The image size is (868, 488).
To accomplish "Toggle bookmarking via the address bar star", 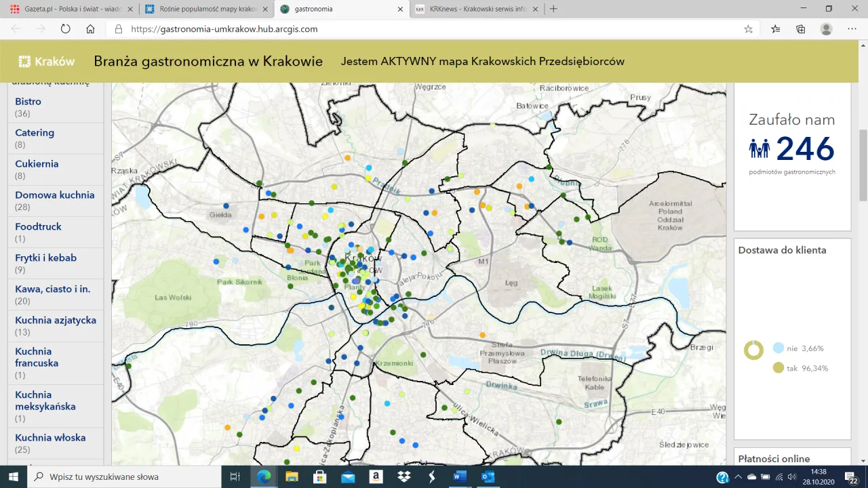I will 748,29.
